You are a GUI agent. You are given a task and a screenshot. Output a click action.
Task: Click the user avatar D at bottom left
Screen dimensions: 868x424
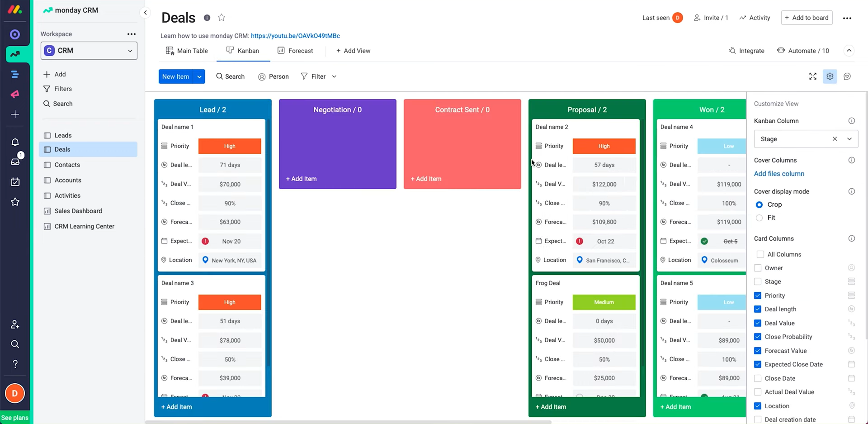coord(14,393)
